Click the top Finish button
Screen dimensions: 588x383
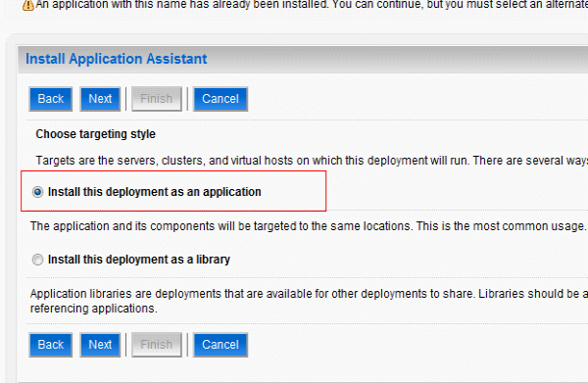pos(157,99)
